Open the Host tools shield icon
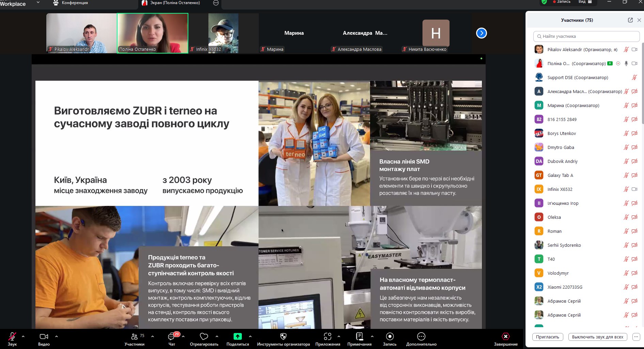Image resolution: width=644 pixels, height=349 pixels. tap(283, 337)
